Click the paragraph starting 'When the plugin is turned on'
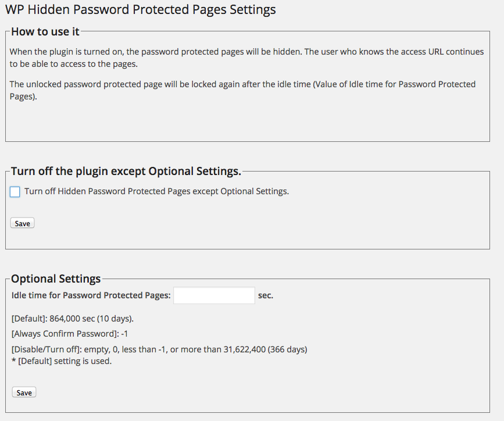The image size is (504, 421). click(x=246, y=58)
